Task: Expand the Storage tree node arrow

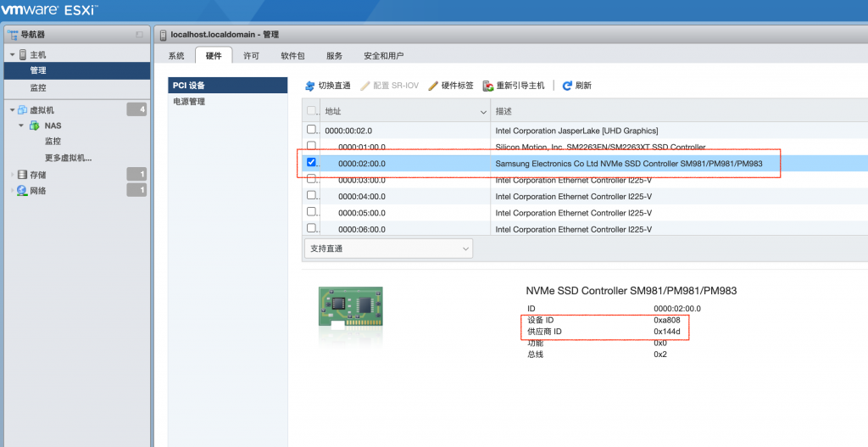Action: point(13,175)
